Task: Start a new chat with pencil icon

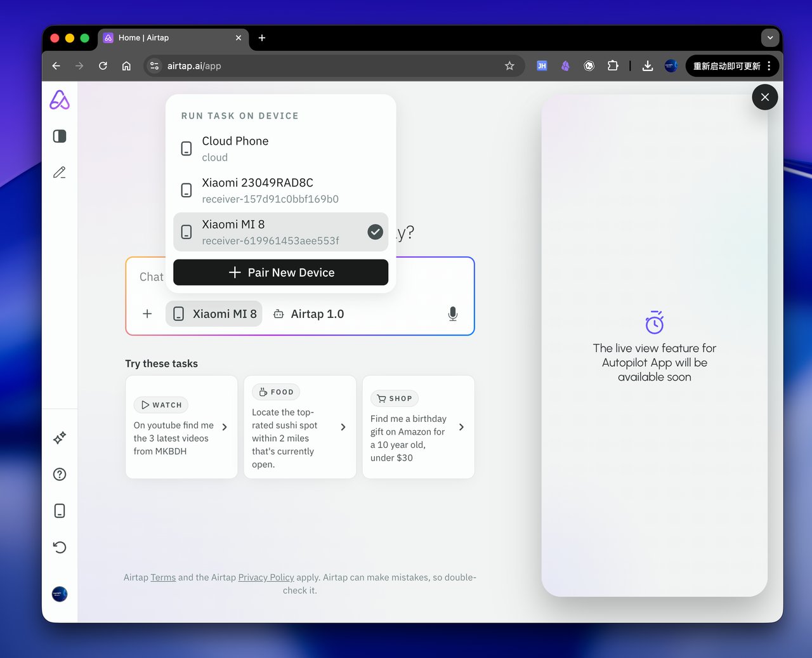Action: pyautogui.click(x=60, y=172)
